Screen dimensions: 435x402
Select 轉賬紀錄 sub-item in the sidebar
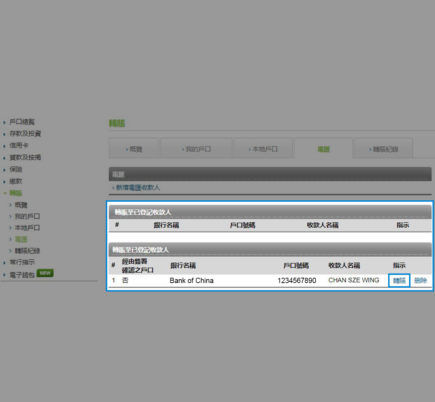(27, 251)
